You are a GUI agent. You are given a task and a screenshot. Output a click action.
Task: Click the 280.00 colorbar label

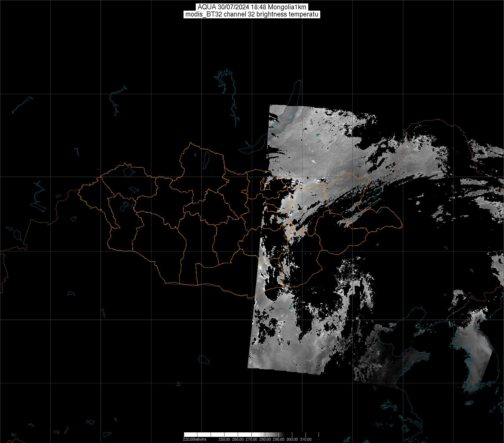point(265,439)
